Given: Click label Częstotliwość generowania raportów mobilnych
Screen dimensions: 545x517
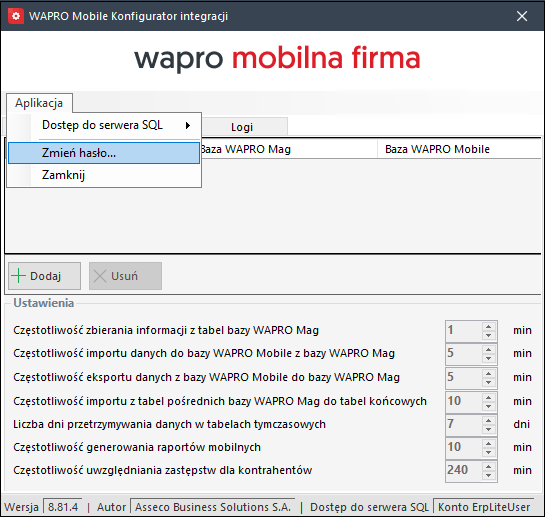Looking at the screenshot, I should point(137,447).
